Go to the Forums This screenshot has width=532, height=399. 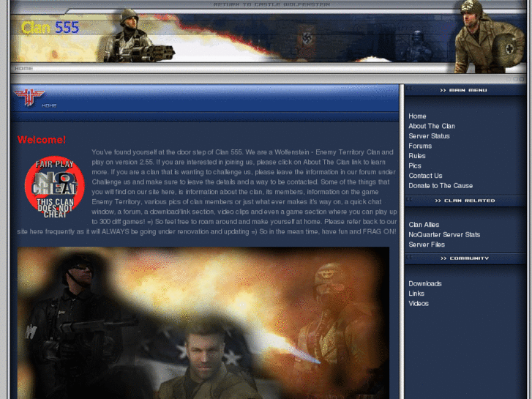pyautogui.click(x=420, y=146)
